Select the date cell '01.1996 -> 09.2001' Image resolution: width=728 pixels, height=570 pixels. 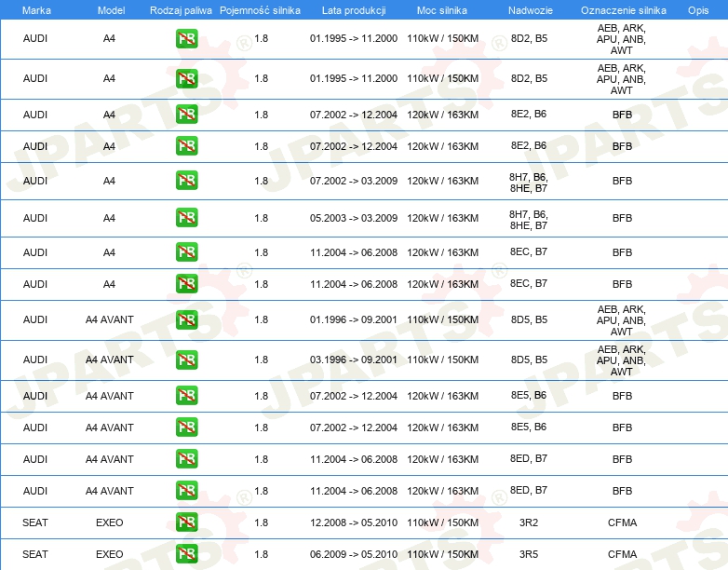click(354, 319)
